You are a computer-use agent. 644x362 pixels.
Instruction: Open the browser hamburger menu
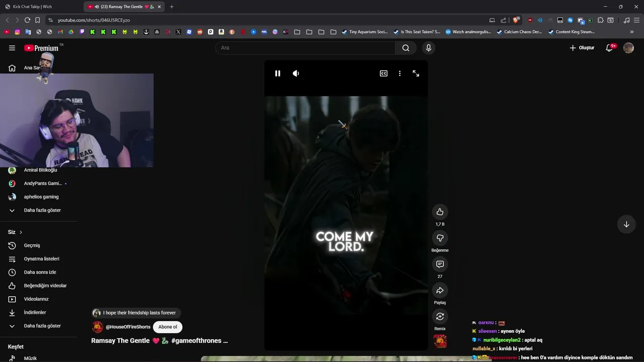click(x=636, y=20)
